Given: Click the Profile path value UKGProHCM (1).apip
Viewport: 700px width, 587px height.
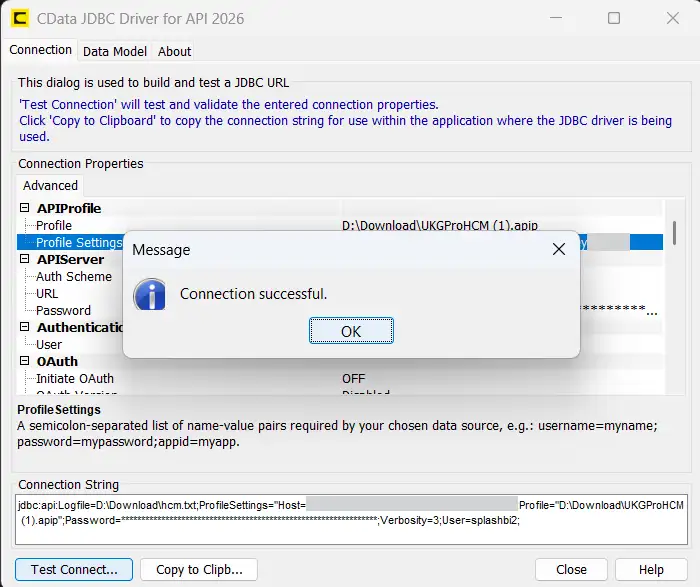Looking at the screenshot, I should tap(440, 225).
